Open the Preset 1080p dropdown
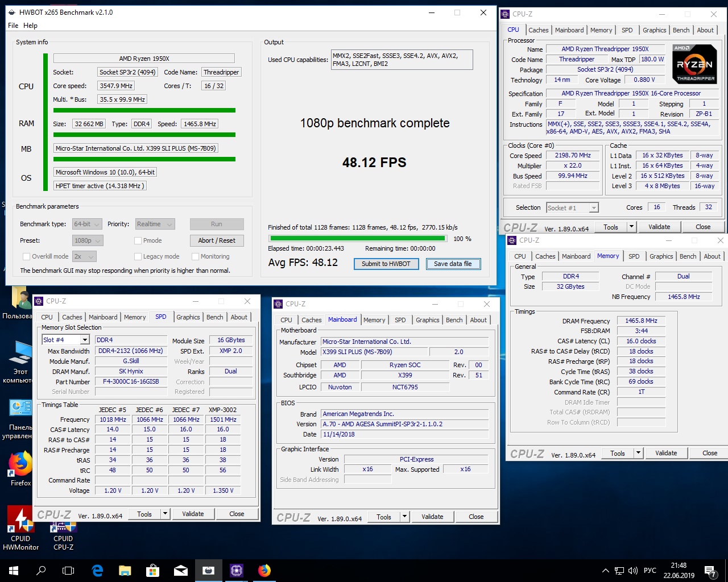This screenshot has height=582, width=728. (87, 240)
